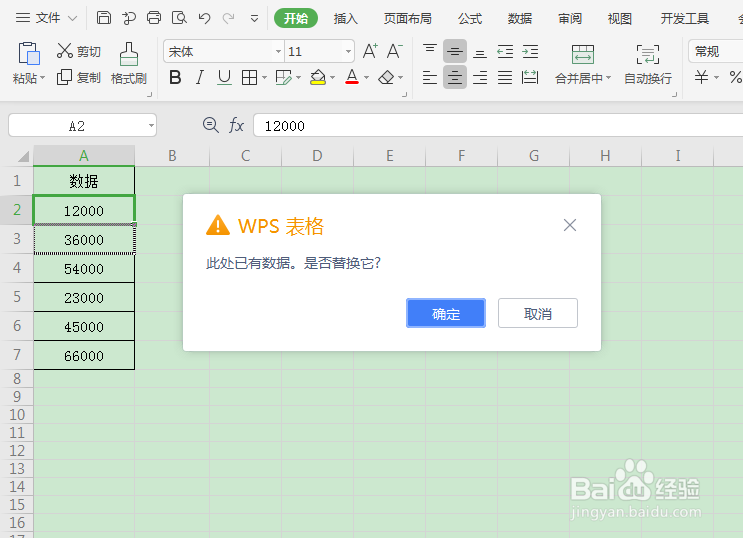Decrease font size with A- icon

tap(394, 51)
